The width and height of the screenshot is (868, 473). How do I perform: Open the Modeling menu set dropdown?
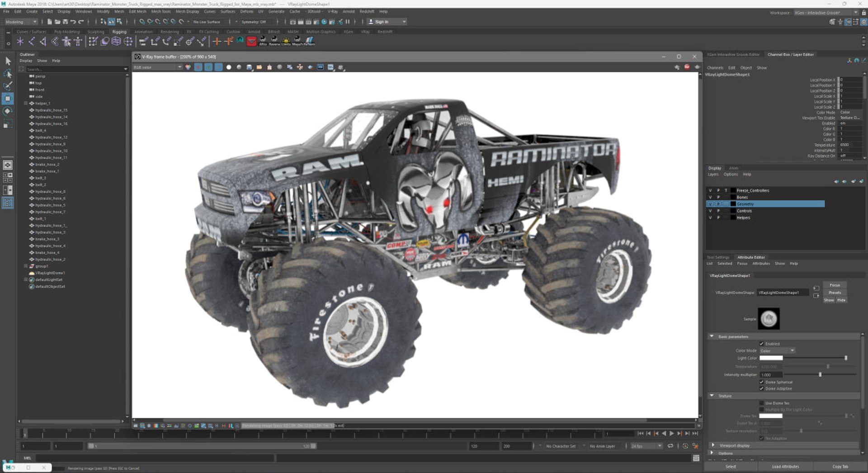click(21, 22)
